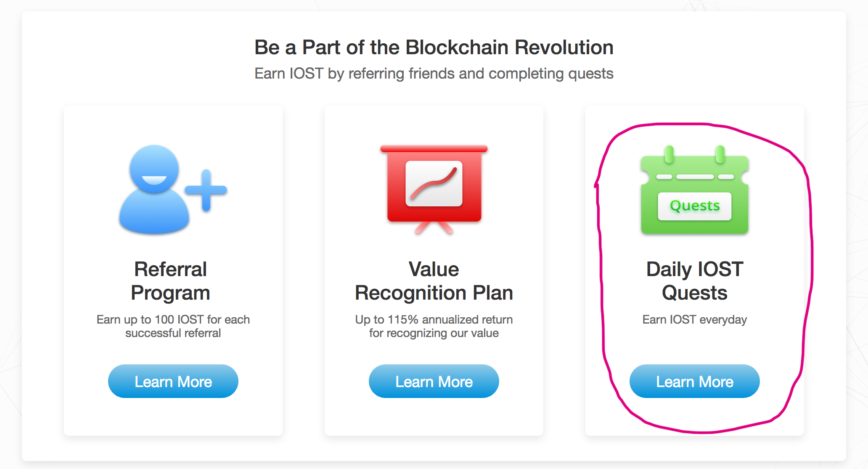Select the "Referral Program" card title
Image resolution: width=868 pixels, height=469 pixels.
[171, 281]
